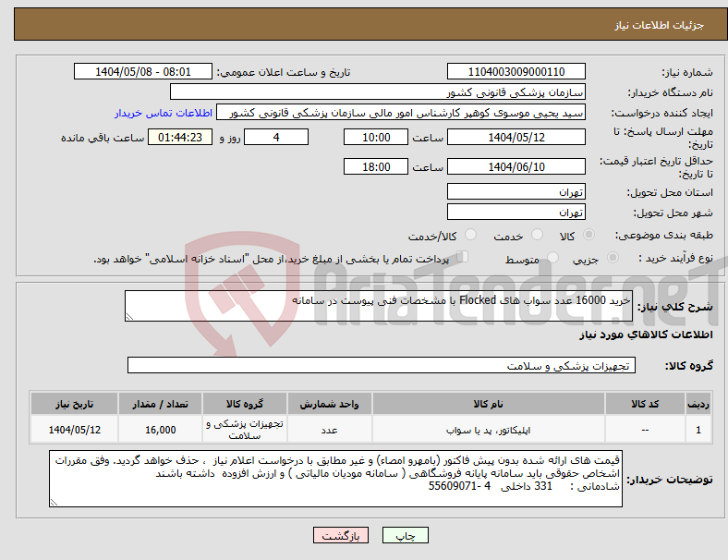
Task: Click the تاریخ نیاز column header
Action: (74, 404)
